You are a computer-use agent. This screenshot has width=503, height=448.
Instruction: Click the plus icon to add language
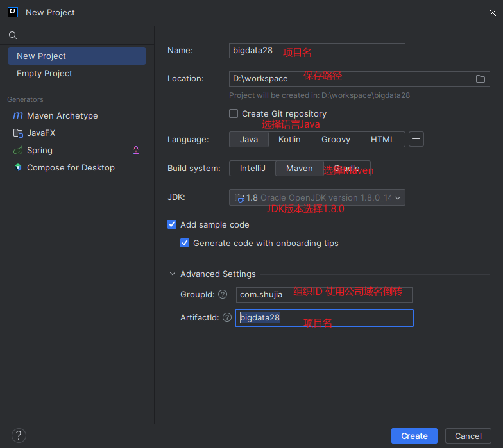click(x=416, y=139)
